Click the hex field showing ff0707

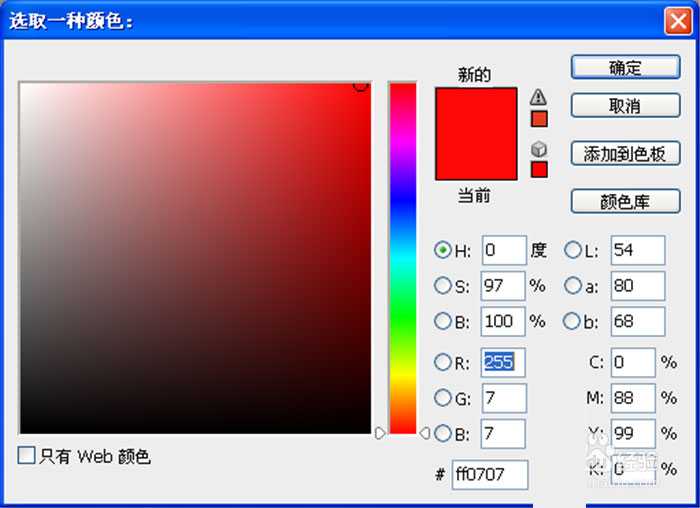click(x=490, y=474)
